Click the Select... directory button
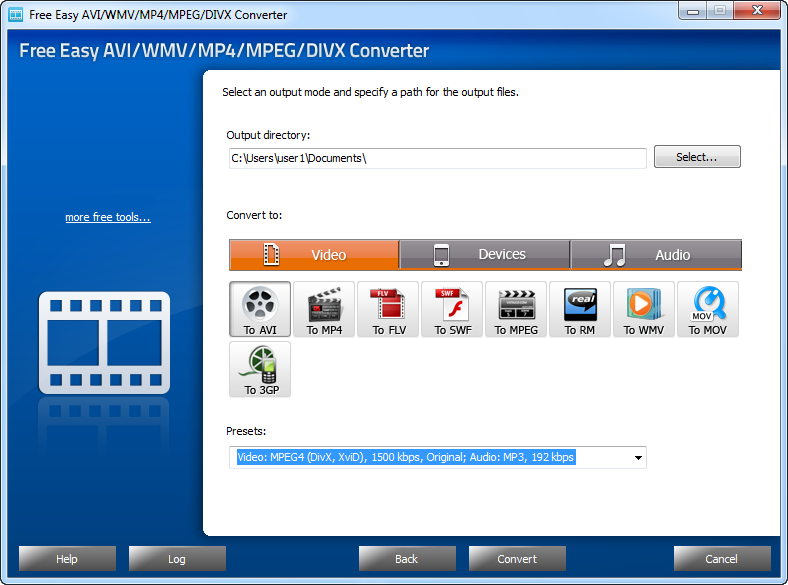The width and height of the screenshot is (788, 585). click(697, 157)
